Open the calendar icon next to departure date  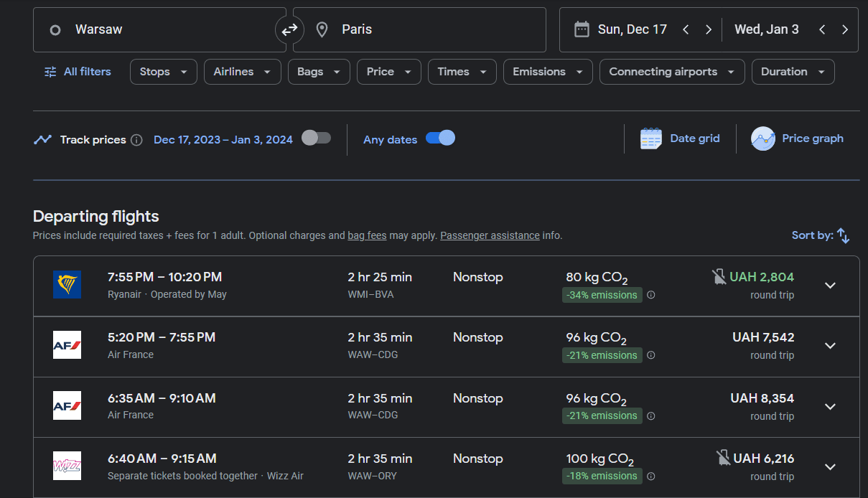click(582, 29)
